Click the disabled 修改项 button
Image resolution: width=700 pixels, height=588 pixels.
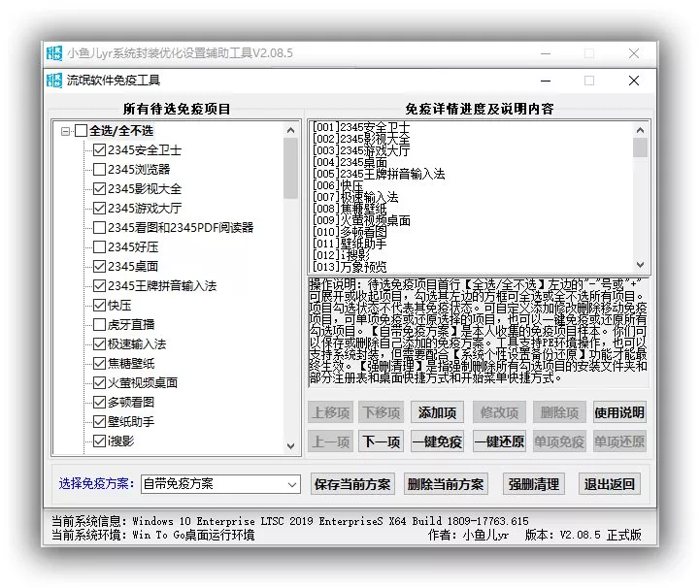(x=499, y=412)
